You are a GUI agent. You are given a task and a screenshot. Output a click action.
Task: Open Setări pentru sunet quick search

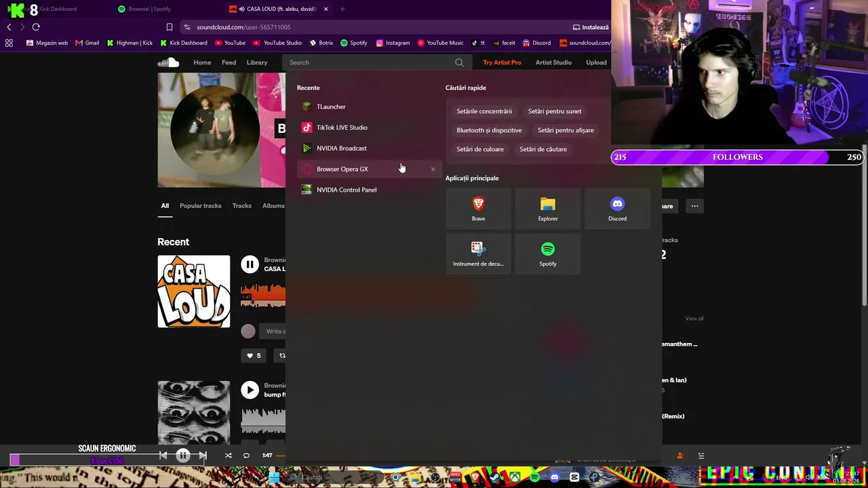coord(555,111)
